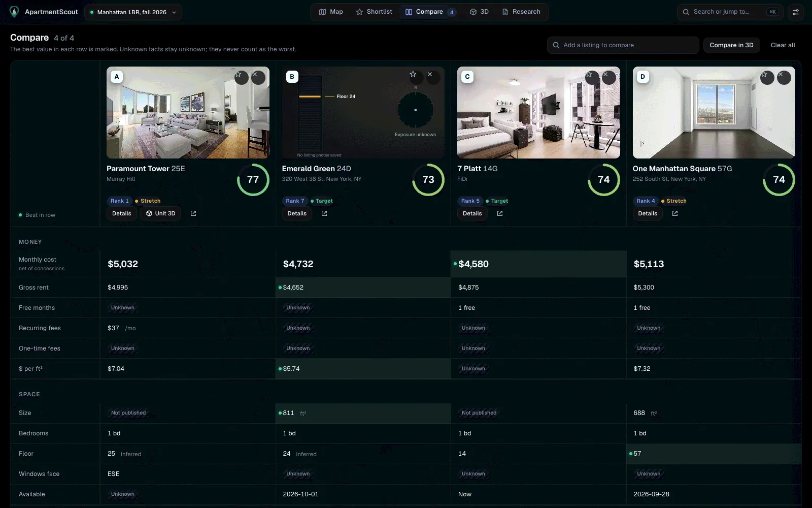Toggle shortlist star on One Manhattan Square card
Image resolution: width=812 pixels, height=508 pixels.
click(x=767, y=77)
